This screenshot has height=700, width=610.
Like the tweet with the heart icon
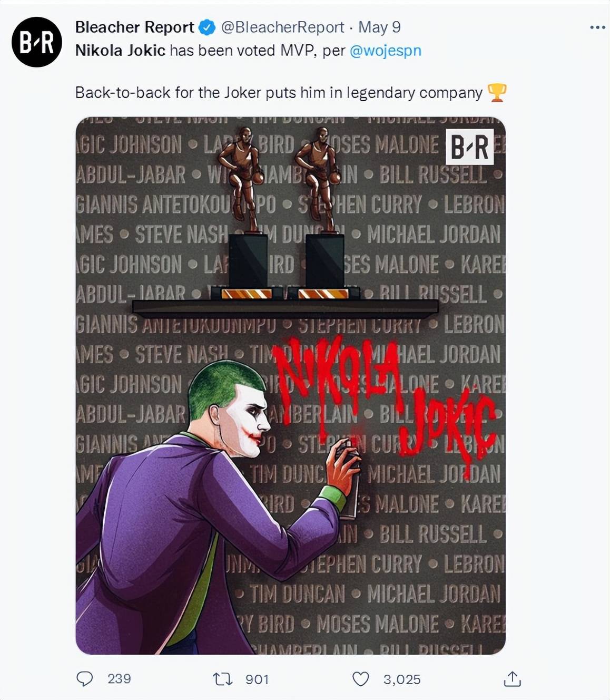tap(360, 679)
